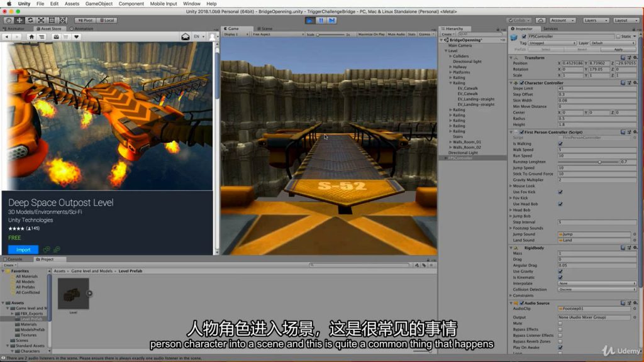This screenshot has height=362, width=644.
Task: Switch to the Console tab
Action: coord(13,260)
